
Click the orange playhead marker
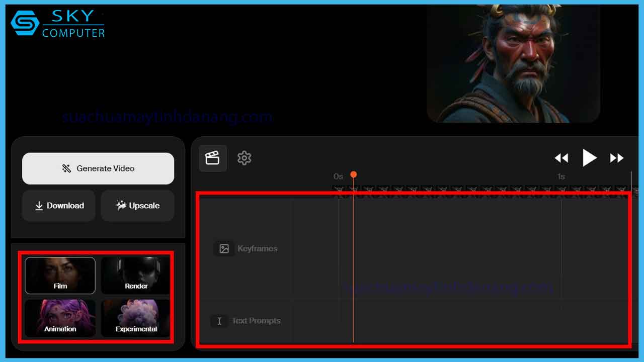tap(354, 174)
